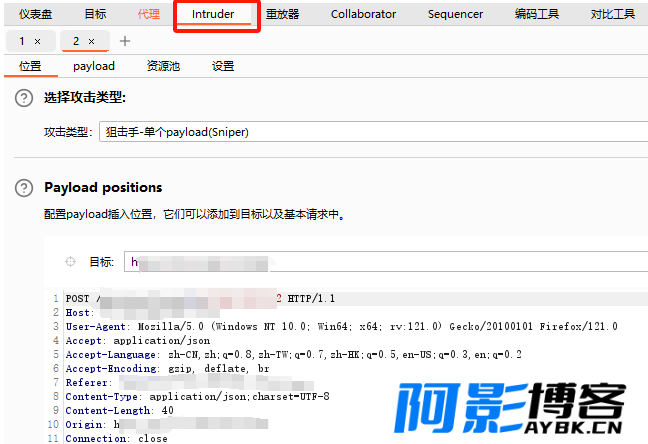The image size is (648, 444).
Task: Click the Origin header line
Action: pos(167,425)
